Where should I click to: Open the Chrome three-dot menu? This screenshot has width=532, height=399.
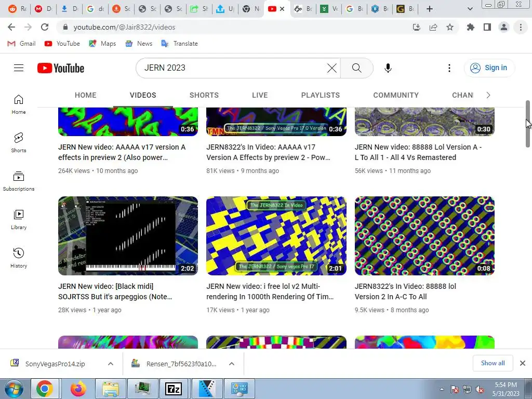[x=521, y=27]
